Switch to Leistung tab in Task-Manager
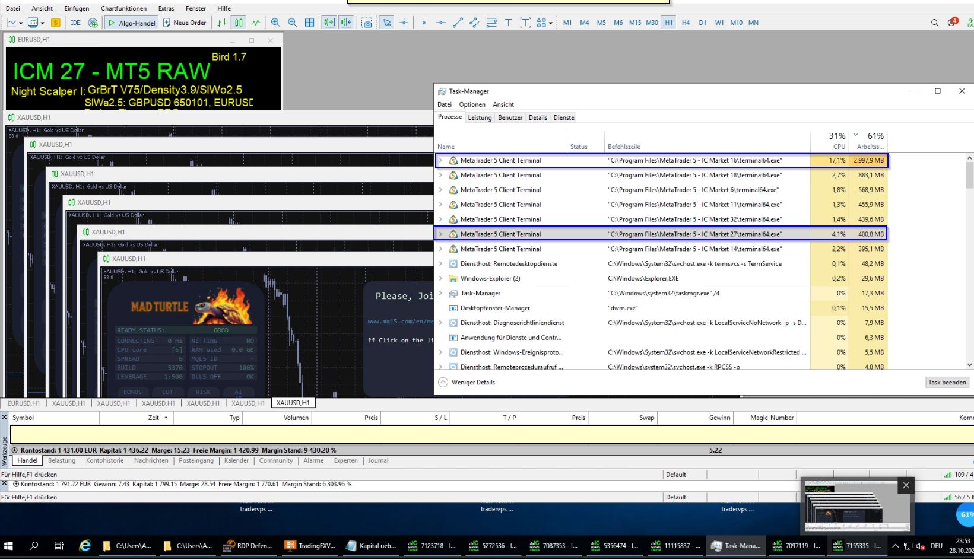The height and width of the screenshot is (560, 974). click(x=480, y=117)
